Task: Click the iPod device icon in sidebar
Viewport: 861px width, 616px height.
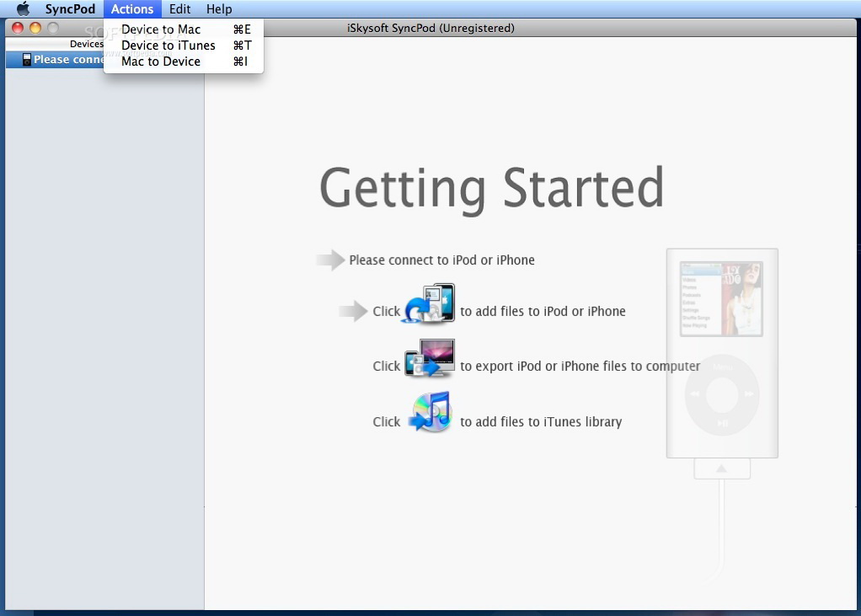Action: click(26, 59)
